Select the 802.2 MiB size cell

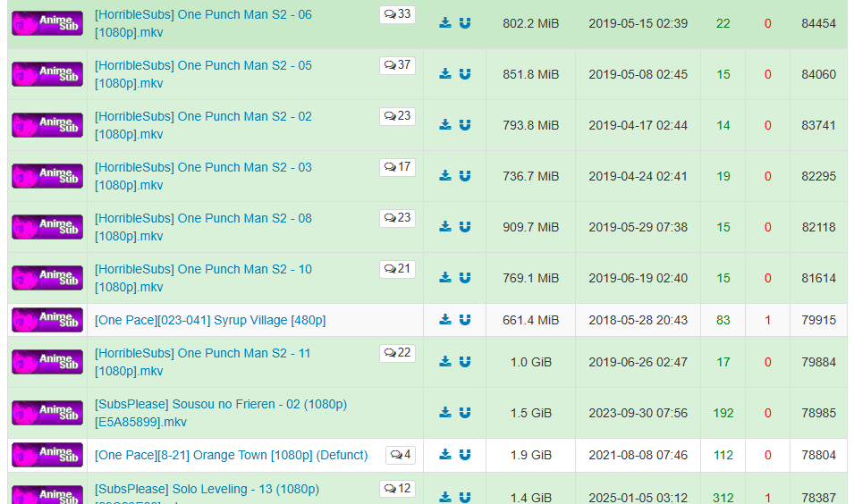(531, 23)
